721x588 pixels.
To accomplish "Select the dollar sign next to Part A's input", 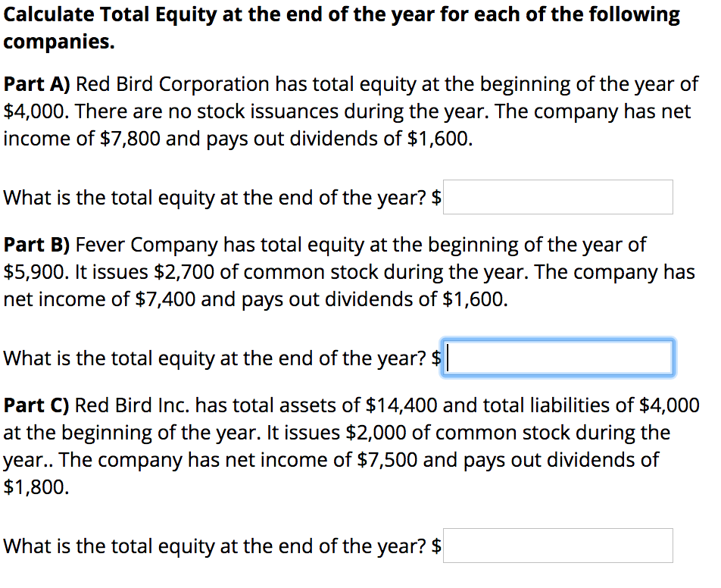I will (x=437, y=197).
